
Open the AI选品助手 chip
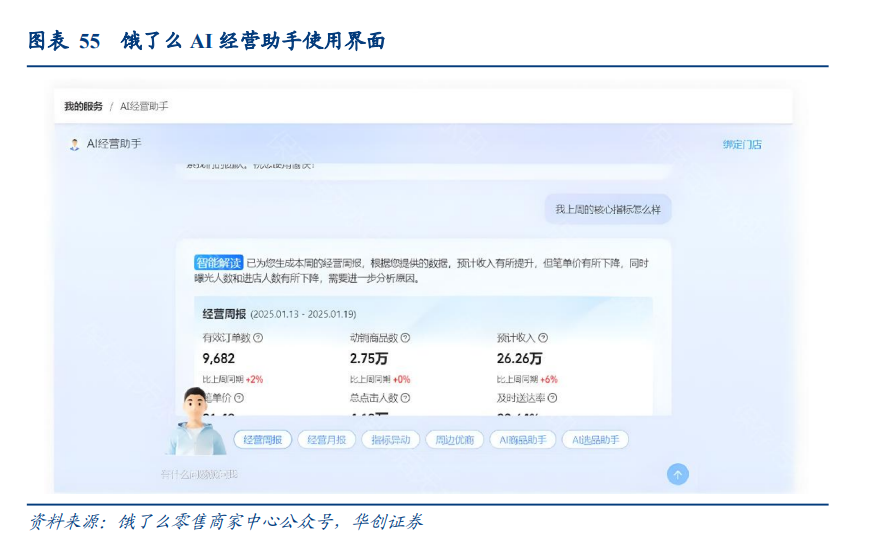tap(595, 439)
